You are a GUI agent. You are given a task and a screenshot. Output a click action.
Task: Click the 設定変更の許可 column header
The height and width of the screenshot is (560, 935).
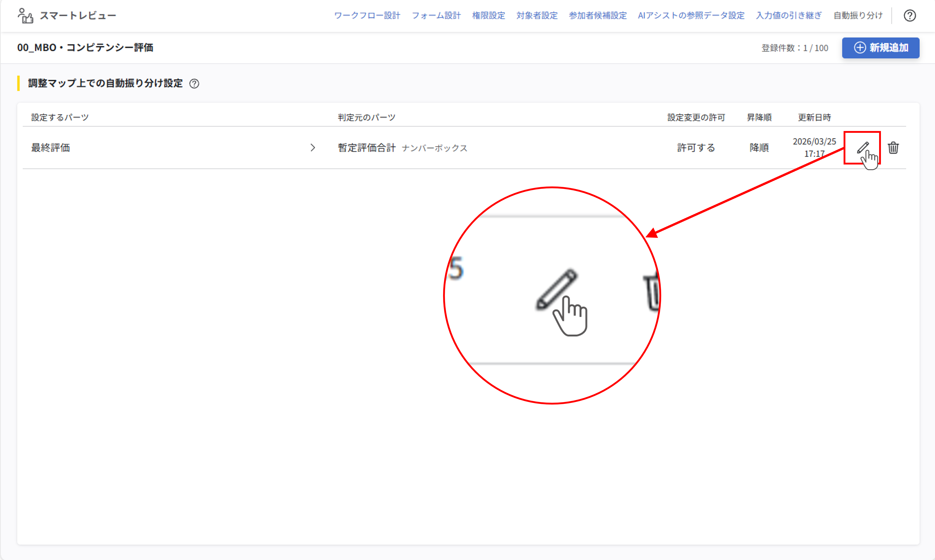(x=696, y=117)
